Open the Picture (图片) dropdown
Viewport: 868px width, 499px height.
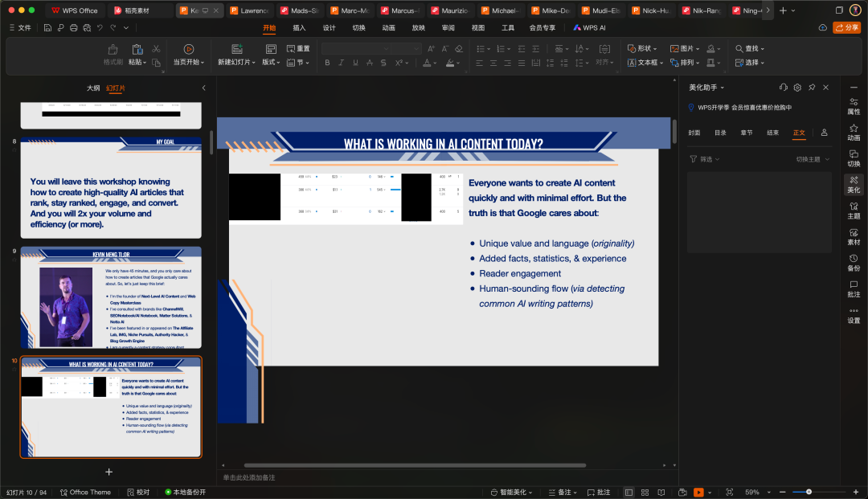tap(685, 49)
